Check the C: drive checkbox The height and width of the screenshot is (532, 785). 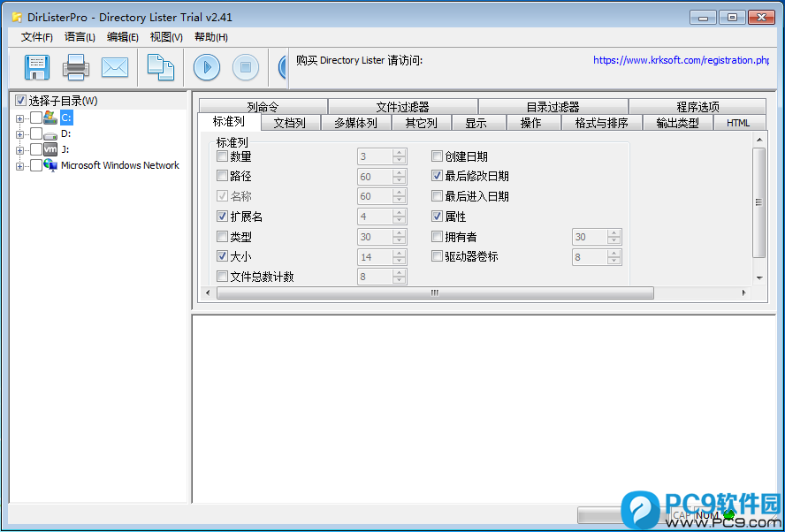coord(36,118)
